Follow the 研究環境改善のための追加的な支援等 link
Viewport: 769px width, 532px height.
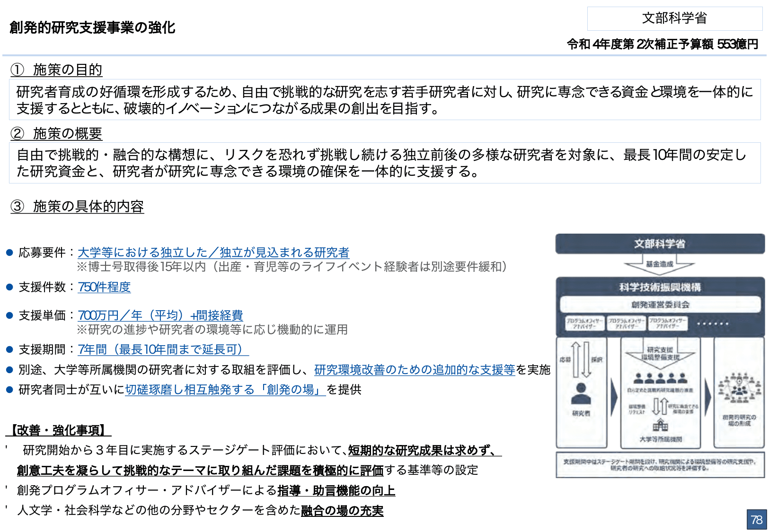(x=414, y=370)
